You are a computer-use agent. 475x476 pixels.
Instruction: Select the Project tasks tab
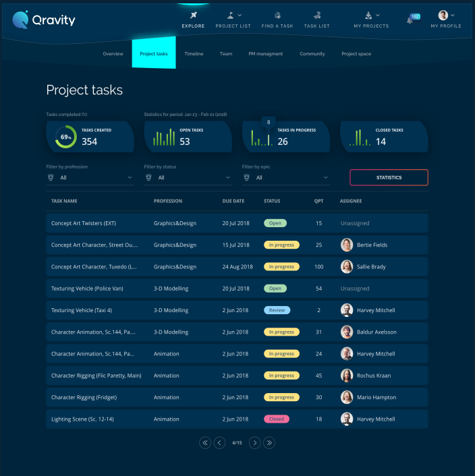point(154,53)
